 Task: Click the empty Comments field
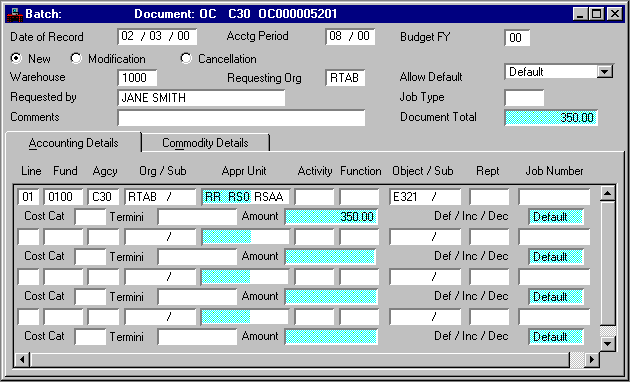(241, 118)
